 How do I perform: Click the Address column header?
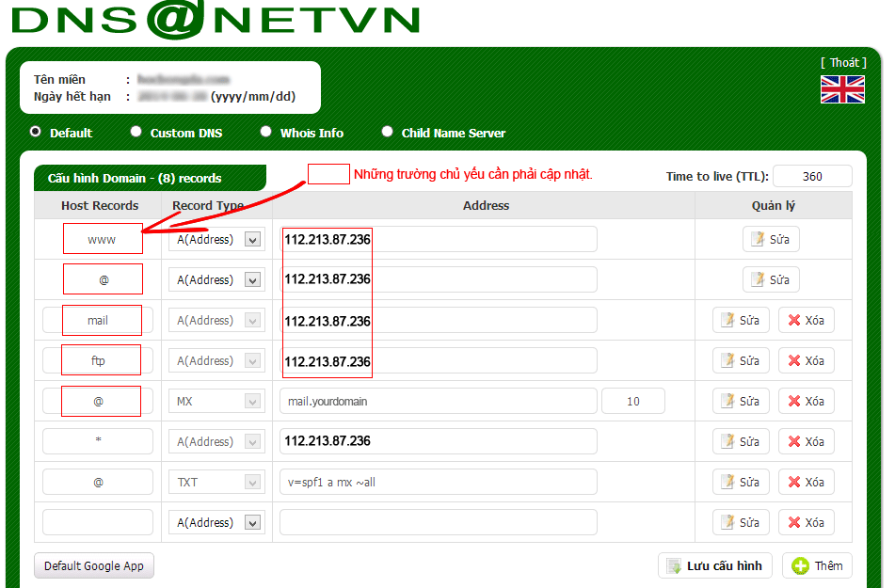(x=486, y=205)
